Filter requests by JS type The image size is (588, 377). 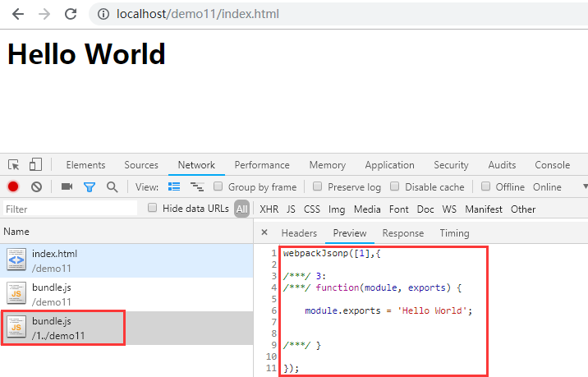(291, 209)
